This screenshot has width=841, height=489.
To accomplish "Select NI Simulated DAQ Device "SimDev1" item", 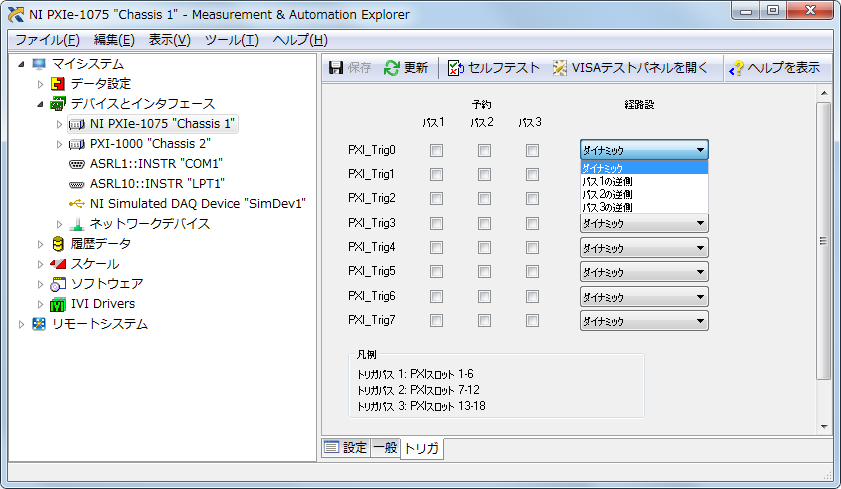I will click(x=197, y=204).
